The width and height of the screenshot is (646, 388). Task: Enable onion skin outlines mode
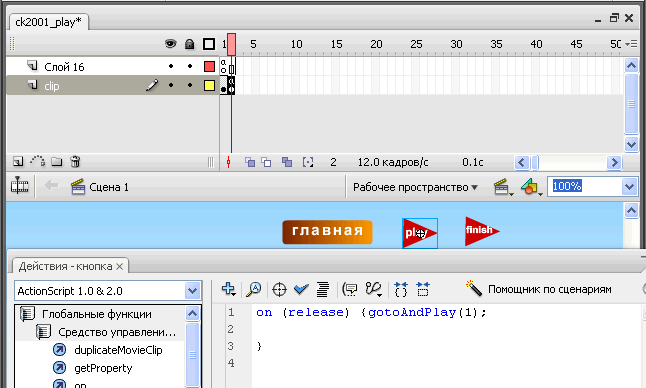coord(266,162)
